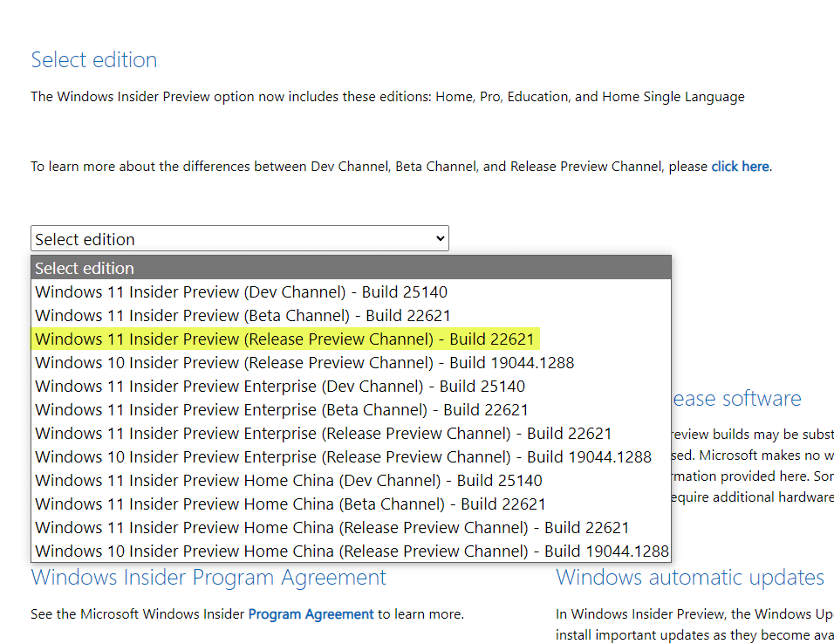Image resolution: width=834 pixels, height=644 pixels.
Task: Click the Windows automatic updates heading
Action: tap(689, 577)
